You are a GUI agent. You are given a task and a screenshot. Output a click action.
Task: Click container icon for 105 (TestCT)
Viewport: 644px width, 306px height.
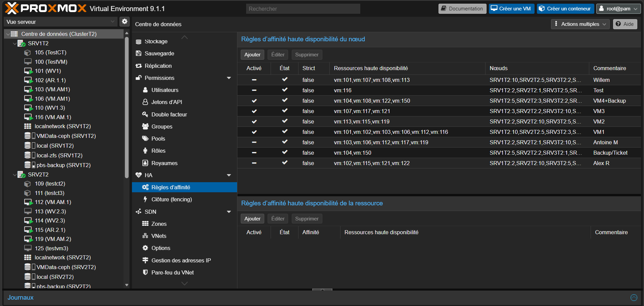(28, 53)
